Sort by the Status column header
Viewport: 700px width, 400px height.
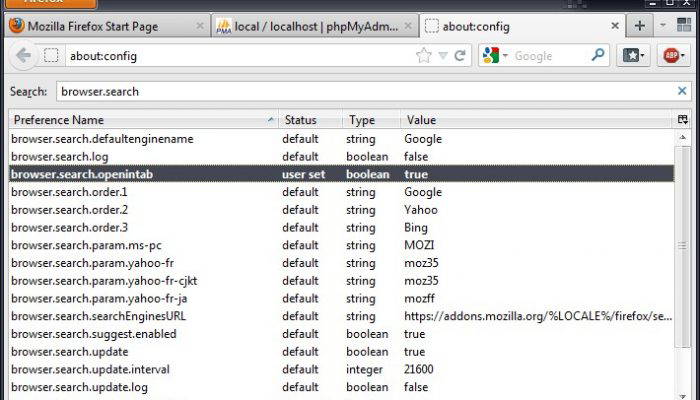[310, 120]
